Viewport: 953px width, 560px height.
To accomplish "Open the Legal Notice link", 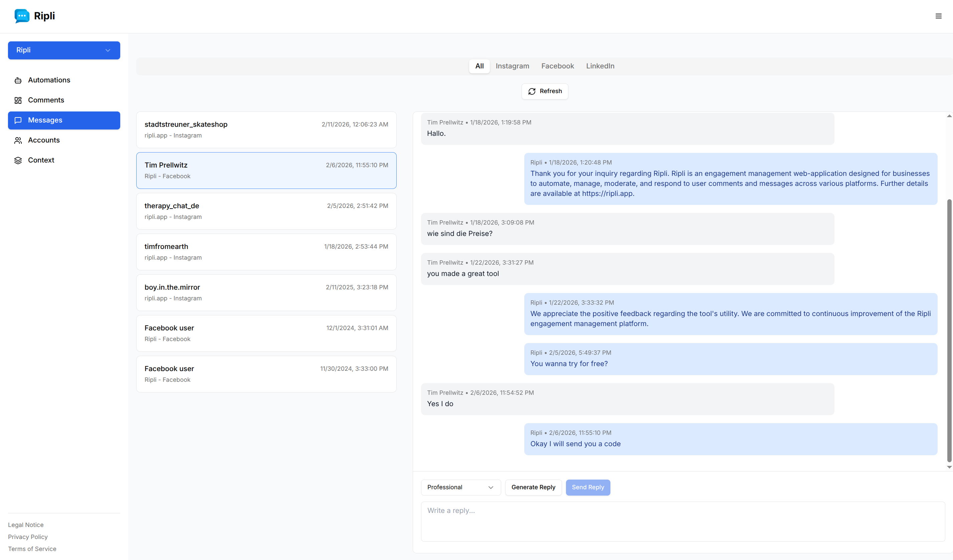I will [26, 525].
